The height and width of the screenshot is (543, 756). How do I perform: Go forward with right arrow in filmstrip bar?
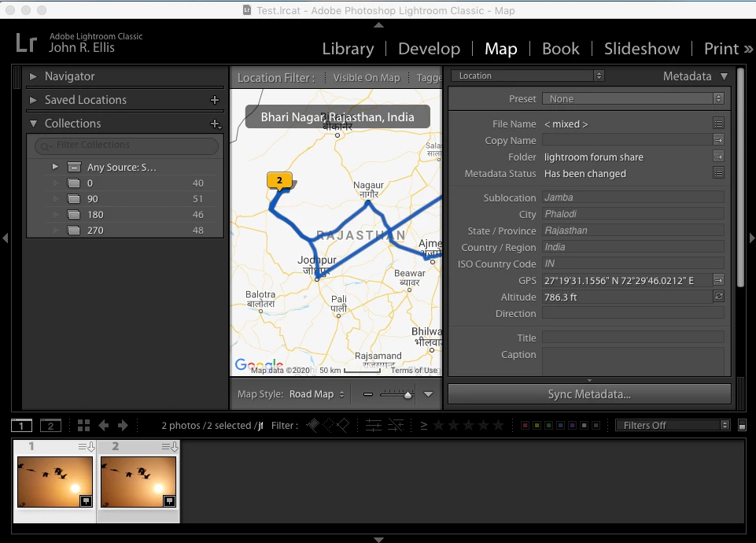123,425
